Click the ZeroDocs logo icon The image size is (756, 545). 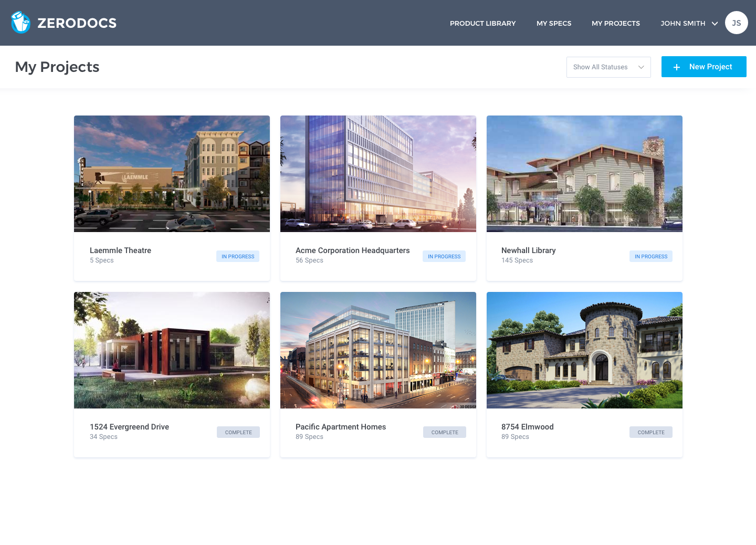coord(21,23)
